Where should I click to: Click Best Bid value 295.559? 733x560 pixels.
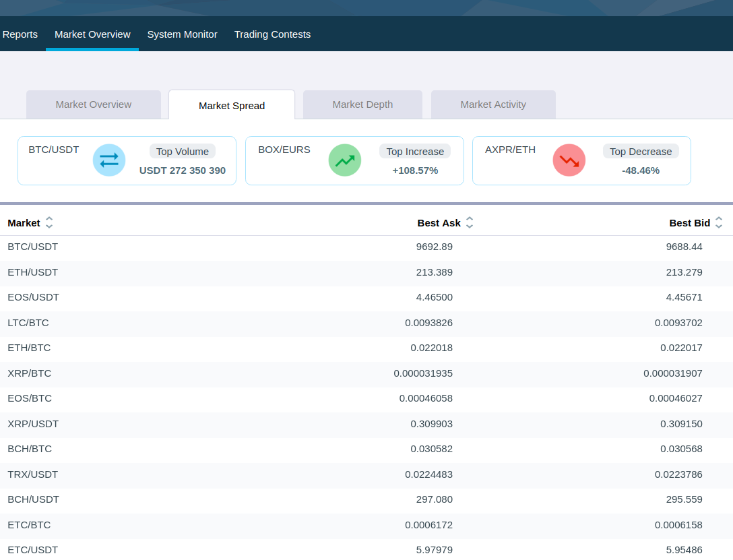[x=684, y=499]
